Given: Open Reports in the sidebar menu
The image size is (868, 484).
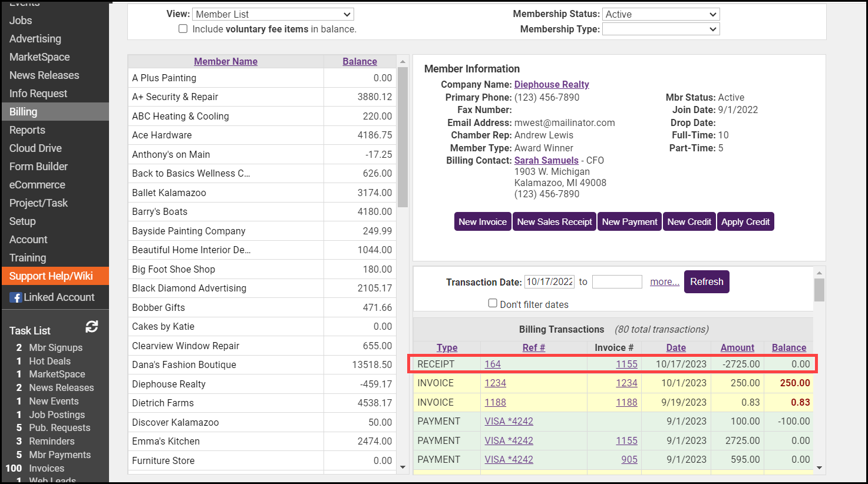Looking at the screenshot, I should pos(27,130).
